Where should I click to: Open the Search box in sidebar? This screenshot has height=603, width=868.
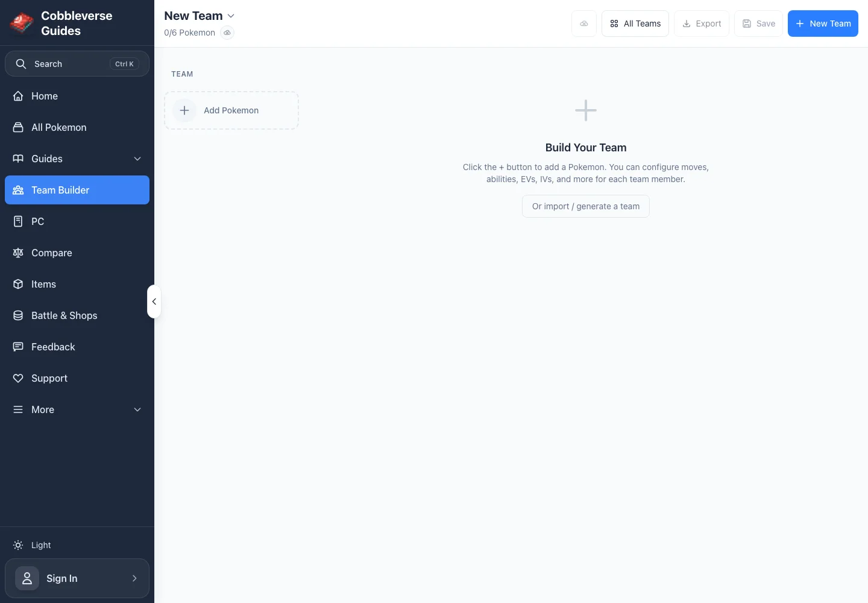tap(77, 64)
